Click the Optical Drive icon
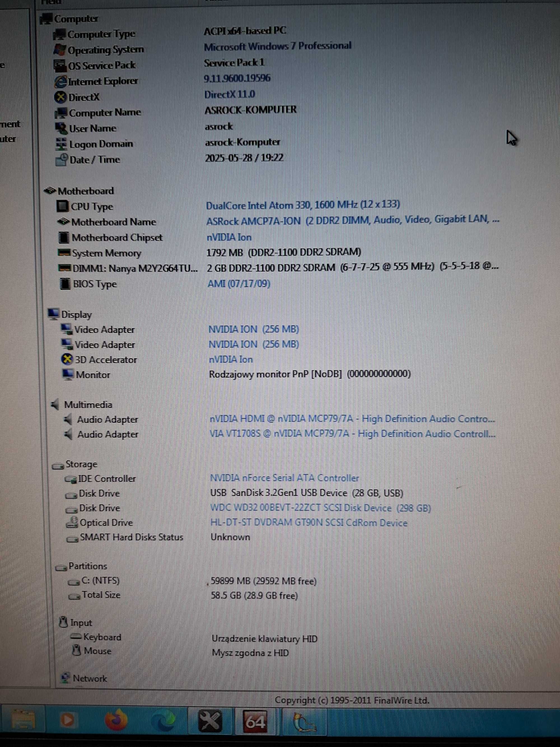 (72, 522)
